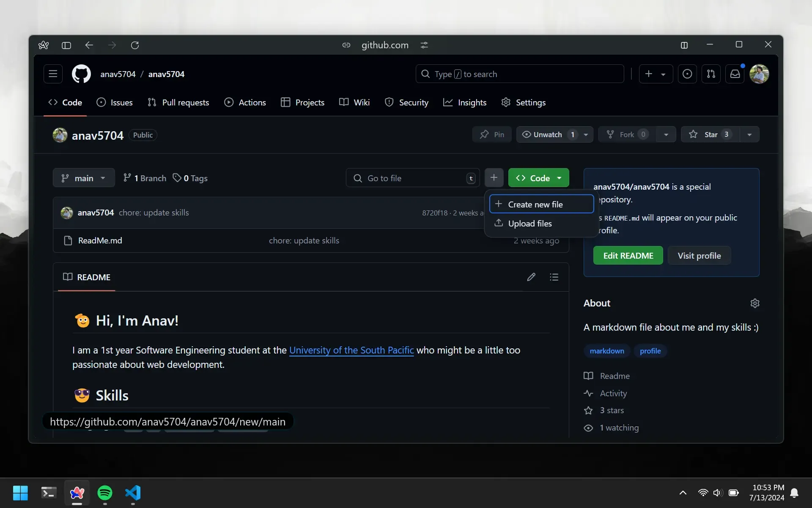This screenshot has height=508, width=812.
Task: Open the notifications inbox icon
Action: pyautogui.click(x=735, y=74)
